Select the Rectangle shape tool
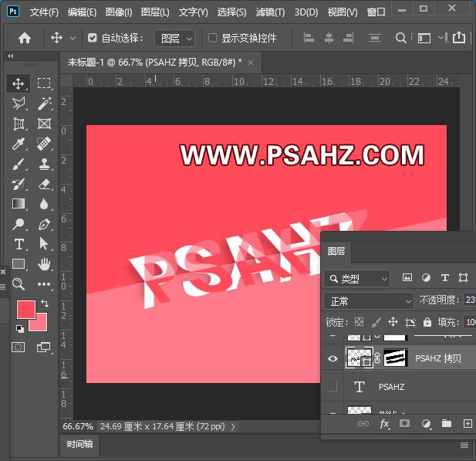The image size is (476, 461). point(19,264)
